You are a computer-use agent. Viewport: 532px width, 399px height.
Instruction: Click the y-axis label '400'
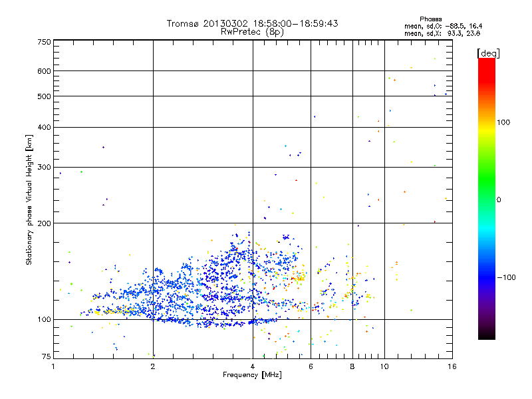point(44,127)
